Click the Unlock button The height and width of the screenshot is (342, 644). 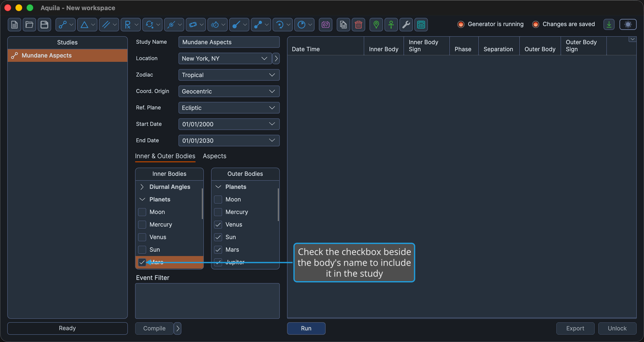pyautogui.click(x=617, y=328)
